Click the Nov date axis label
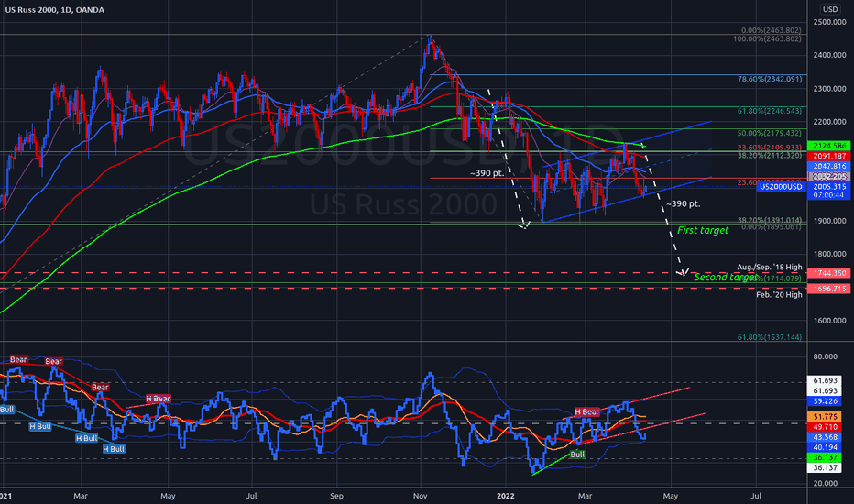 (x=420, y=496)
